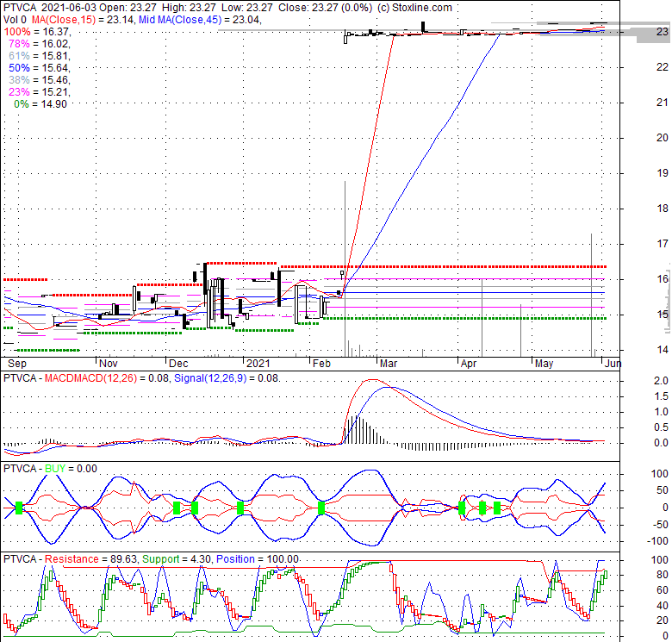
Task: Click the MA(Close,15) = 23.14 label
Action: coord(82,20)
